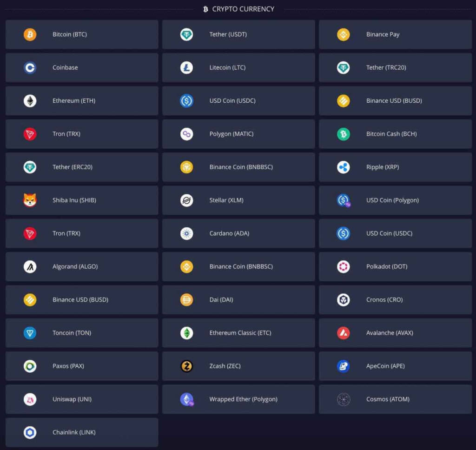This screenshot has height=450, width=476.
Task: Click the Litecoin logo icon
Action: pyautogui.click(x=186, y=68)
